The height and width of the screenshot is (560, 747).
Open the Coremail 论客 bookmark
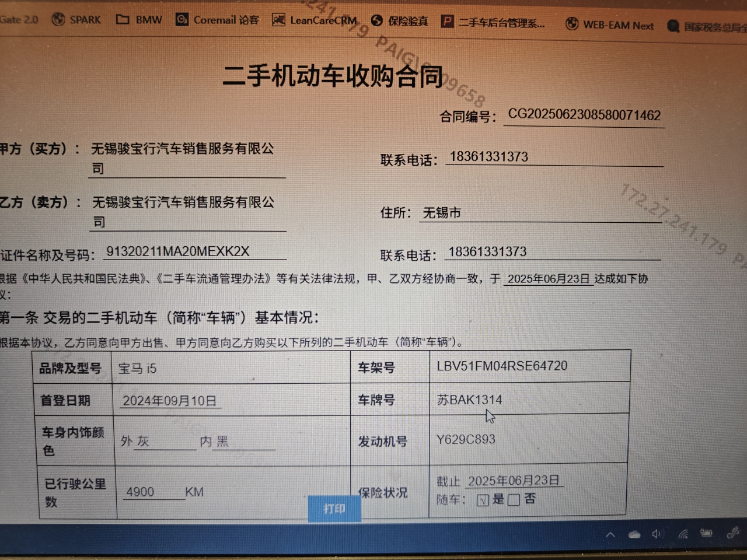[217, 20]
